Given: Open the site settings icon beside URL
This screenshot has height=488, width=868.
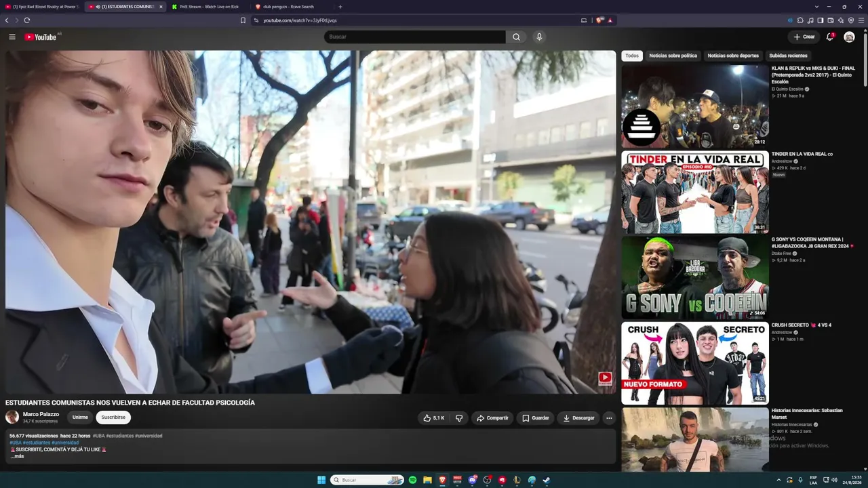Looking at the screenshot, I should point(256,20).
